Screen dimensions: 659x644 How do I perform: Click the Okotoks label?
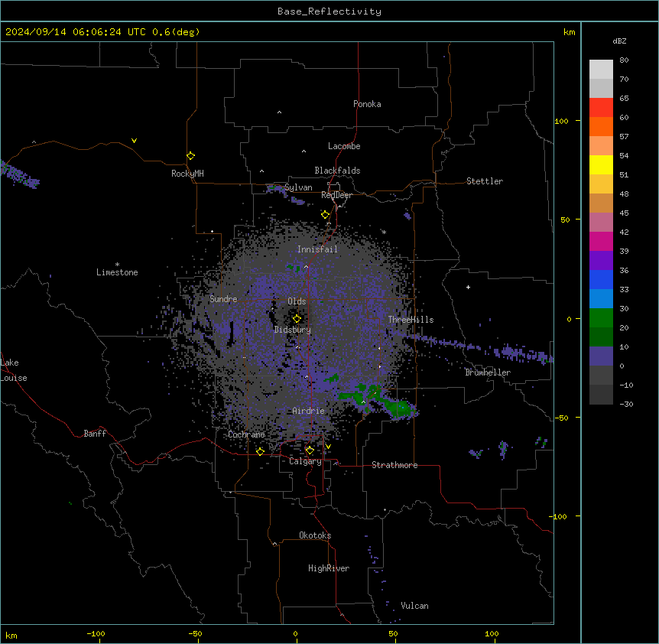[315, 535]
